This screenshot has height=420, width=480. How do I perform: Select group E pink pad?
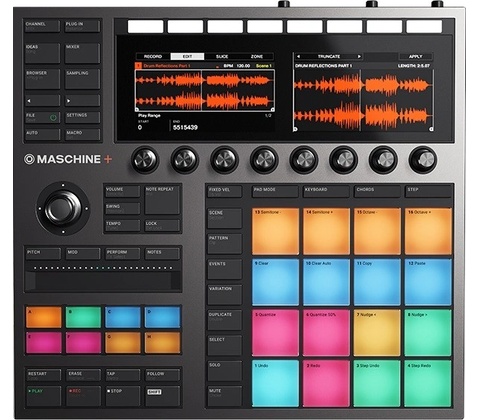pyautogui.click(x=44, y=342)
